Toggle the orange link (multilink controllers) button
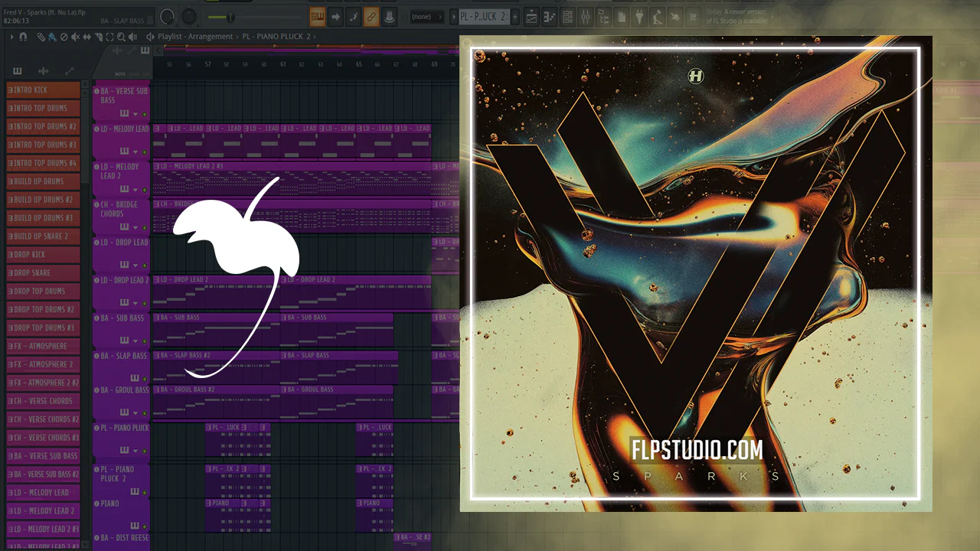This screenshot has height=551, width=980. pos(371,17)
